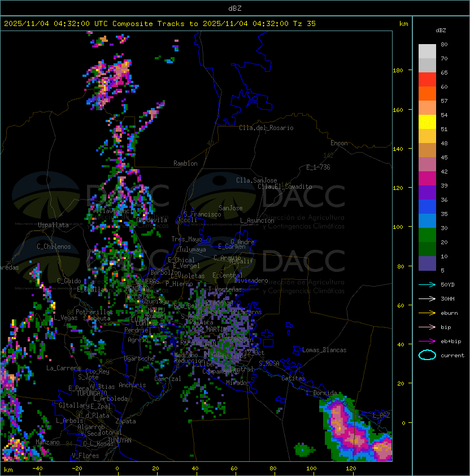Click the 'Potrerillos' map label

(x=94, y=312)
